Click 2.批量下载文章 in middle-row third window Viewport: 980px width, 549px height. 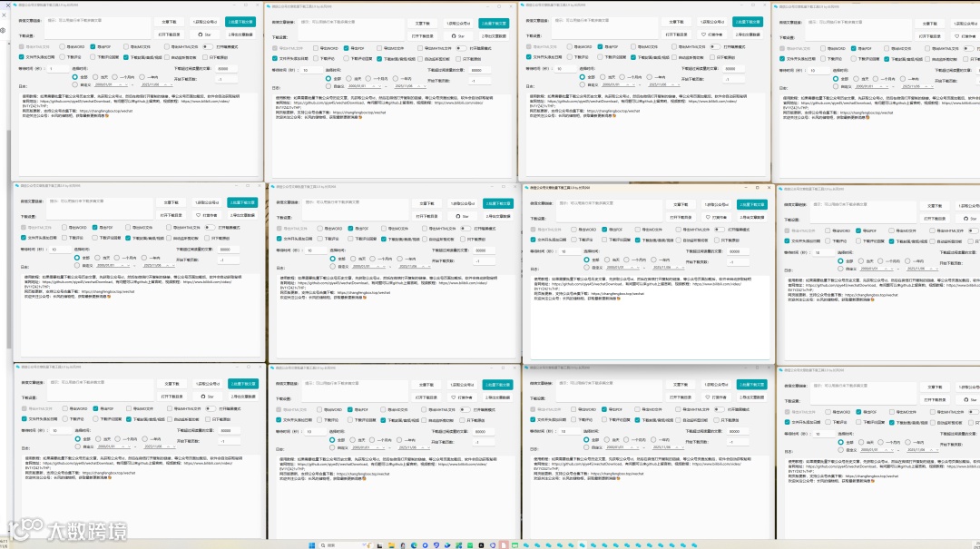coord(752,204)
